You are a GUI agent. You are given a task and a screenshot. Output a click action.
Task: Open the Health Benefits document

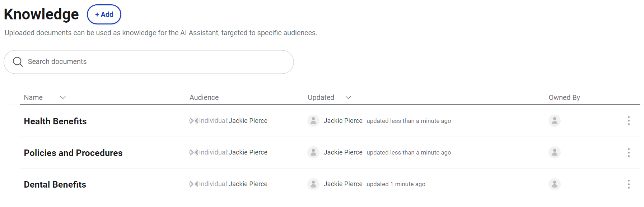[x=55, y=121]
